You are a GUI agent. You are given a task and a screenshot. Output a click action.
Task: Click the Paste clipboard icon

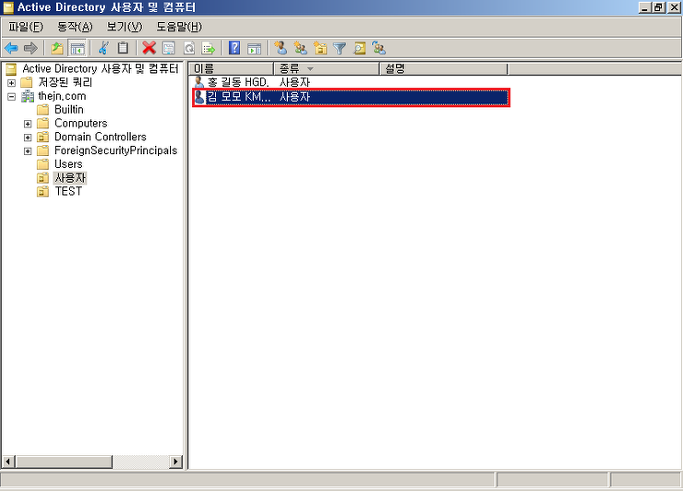pyautogui.click(x=123, y=48)
